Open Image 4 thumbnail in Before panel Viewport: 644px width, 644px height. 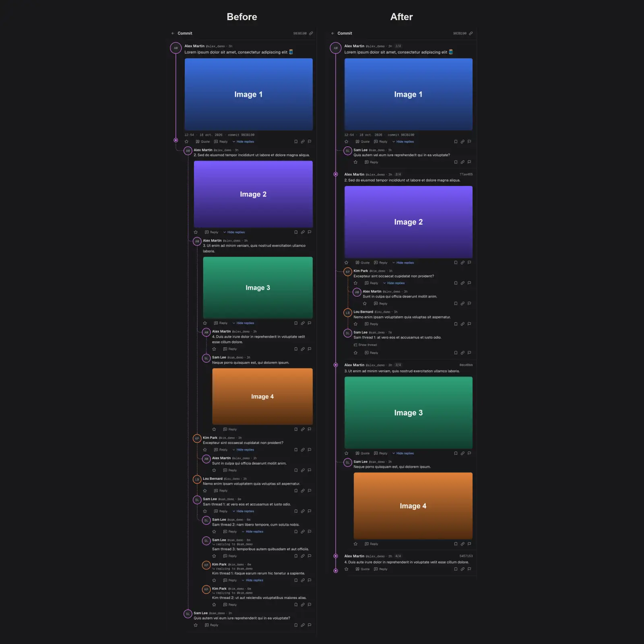click(262, 396)
